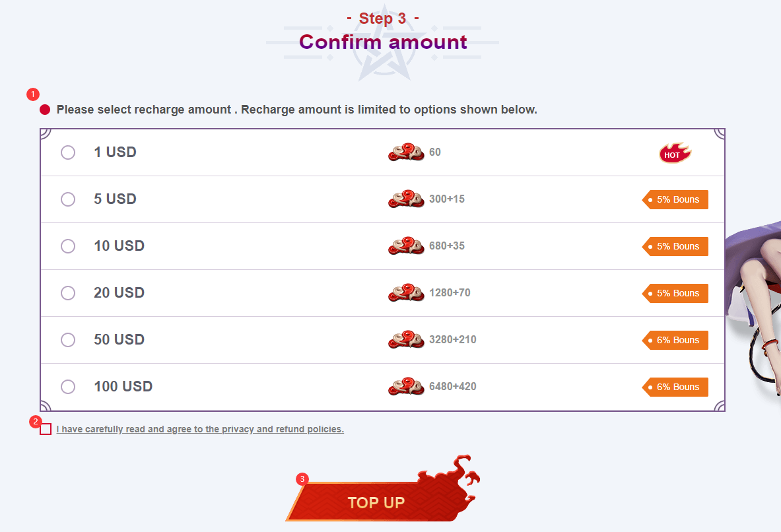
Task: Select the 1 USD radio button
Action: (68, 152)
